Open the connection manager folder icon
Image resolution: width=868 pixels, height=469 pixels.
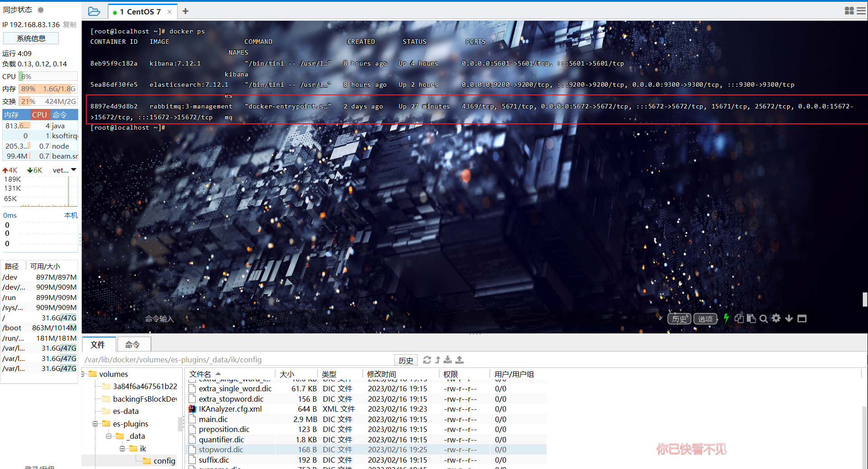pyautogui.click(x=94, y=11)
